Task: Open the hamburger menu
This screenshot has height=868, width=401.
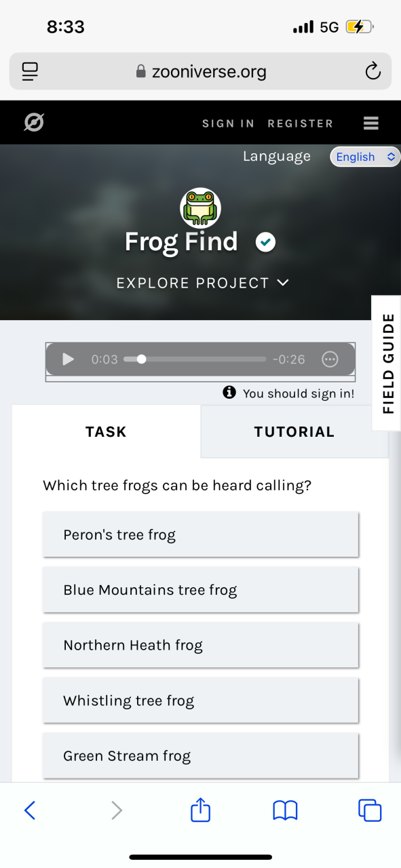Action: (370, 123)
